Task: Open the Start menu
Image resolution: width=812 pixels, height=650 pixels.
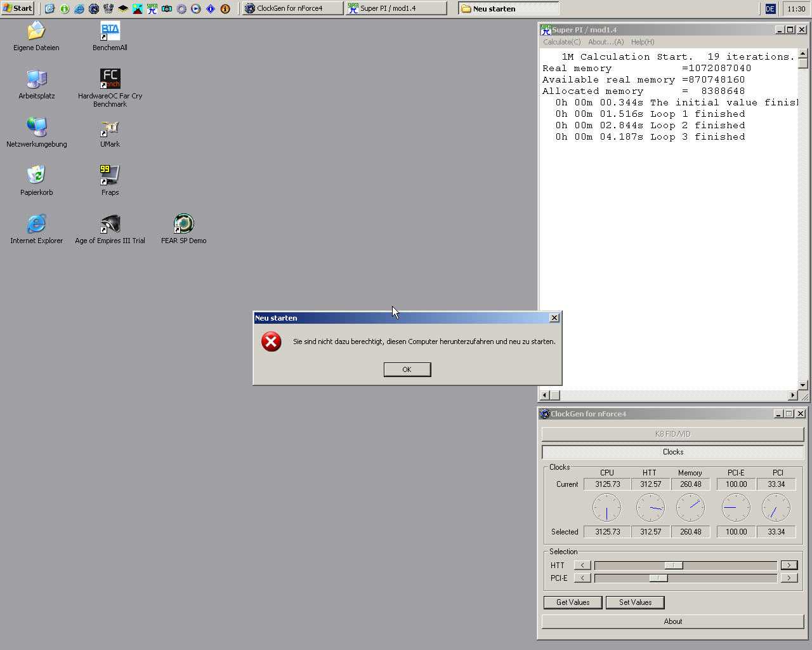Action: (18, 8)
